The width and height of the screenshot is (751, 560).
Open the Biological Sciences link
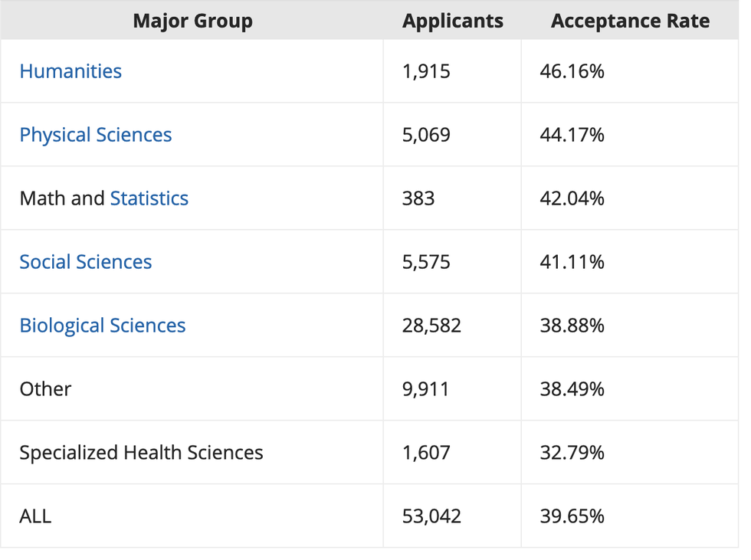click(x=103, y=326)
